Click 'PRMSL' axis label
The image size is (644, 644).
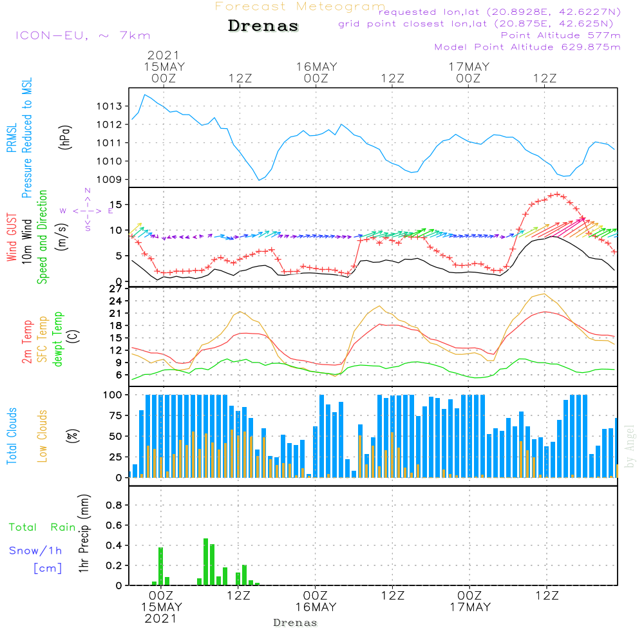[12, 138]
